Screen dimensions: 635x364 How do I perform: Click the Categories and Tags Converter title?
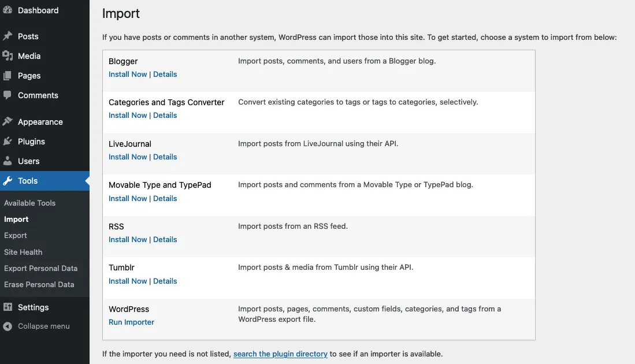point(166,102)
